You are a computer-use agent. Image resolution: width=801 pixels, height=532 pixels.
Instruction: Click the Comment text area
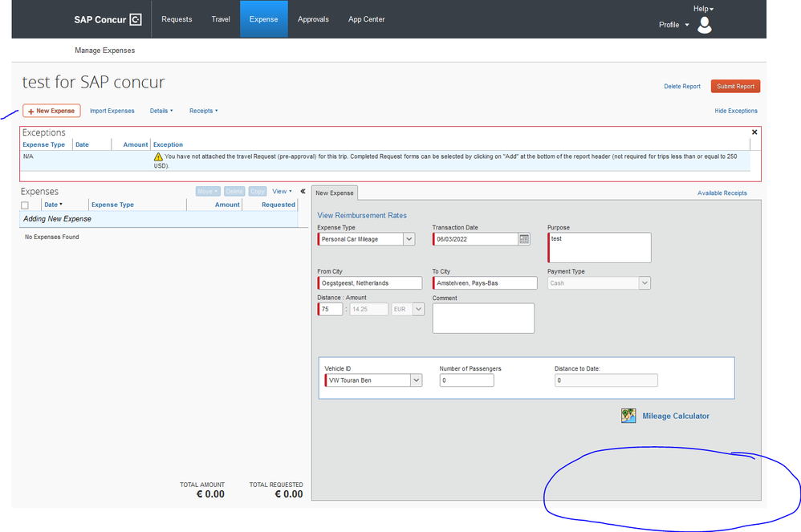coord(483,318)
